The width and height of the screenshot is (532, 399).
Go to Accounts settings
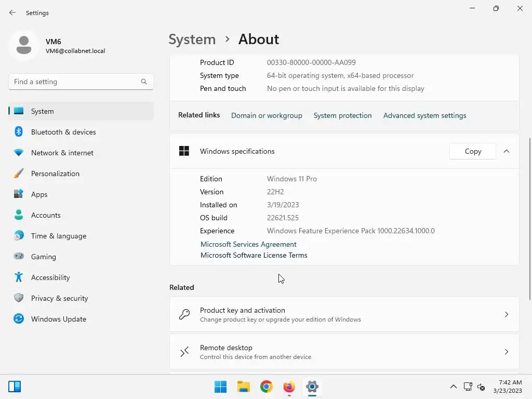click(x=81, y=215)
